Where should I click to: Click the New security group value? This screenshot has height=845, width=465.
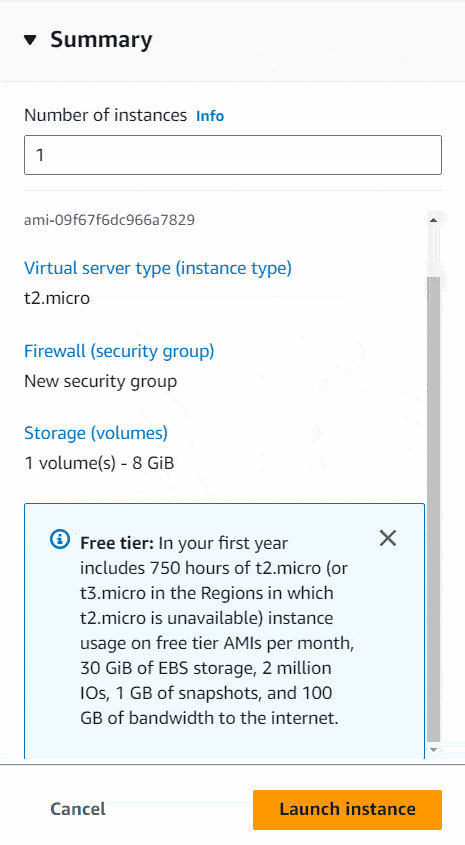pos(101,381)
